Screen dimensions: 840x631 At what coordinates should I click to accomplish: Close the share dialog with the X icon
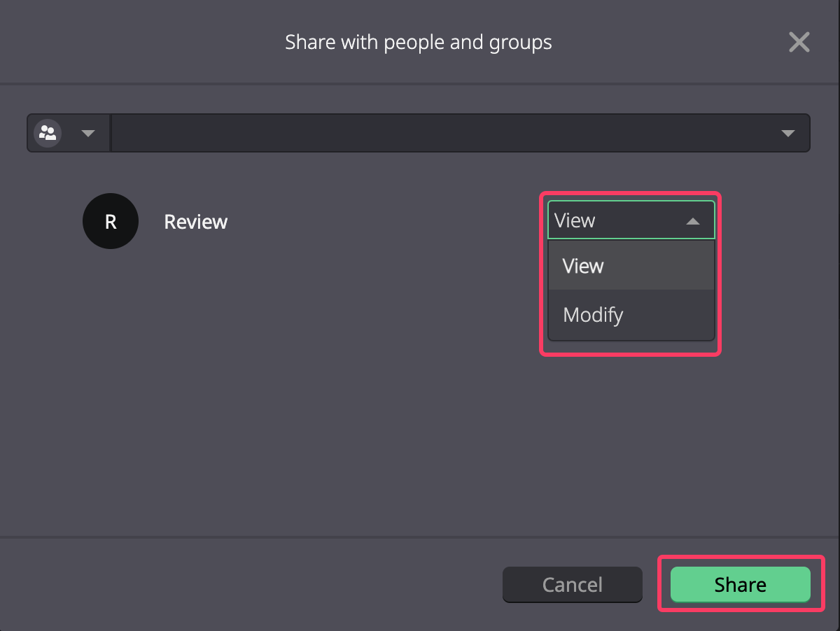pyautogui.click(x=799, y=43)
